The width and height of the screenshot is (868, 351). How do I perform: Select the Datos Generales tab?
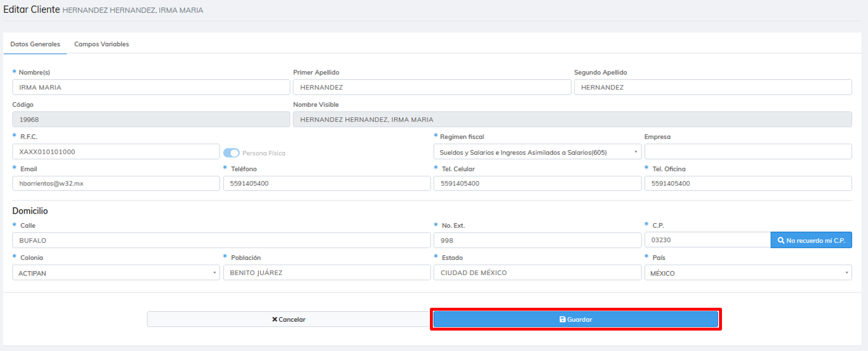click(35, 44)
